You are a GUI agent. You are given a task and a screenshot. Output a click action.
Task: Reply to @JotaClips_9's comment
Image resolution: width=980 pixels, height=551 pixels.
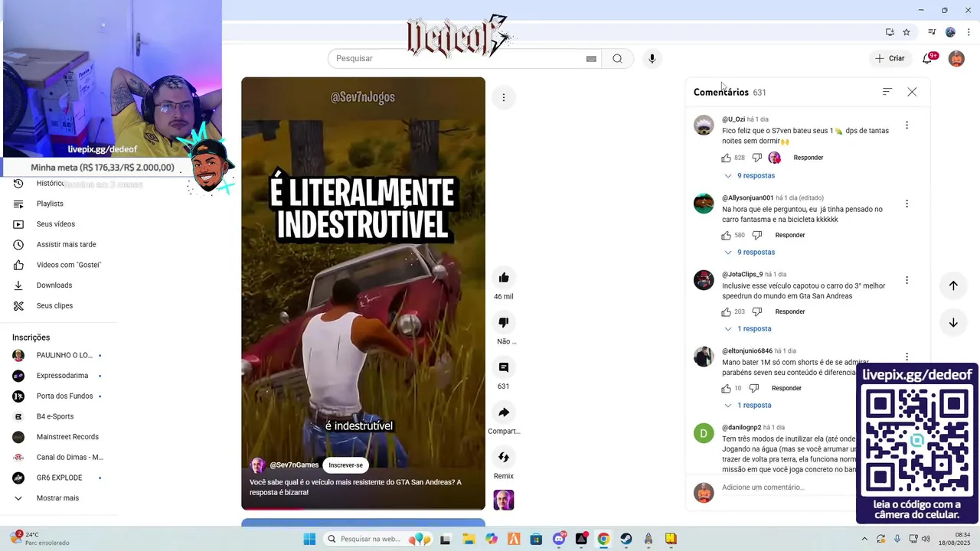(789, 311)
